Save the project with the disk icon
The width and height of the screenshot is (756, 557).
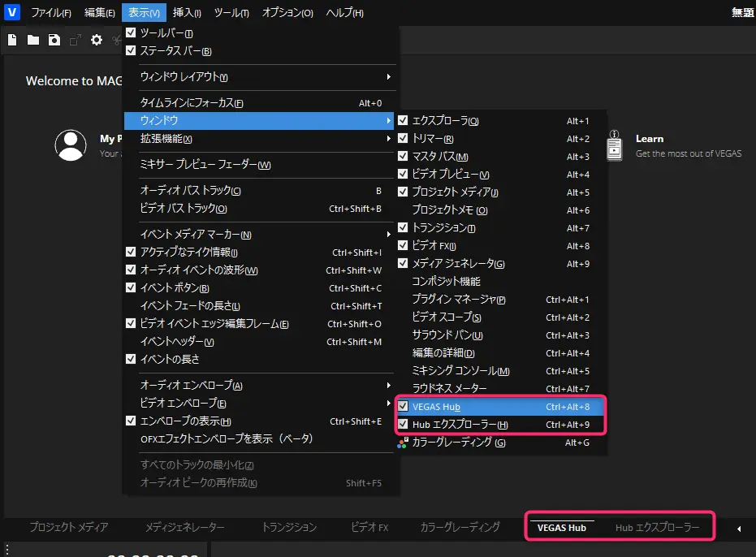[x=54, y=40]
